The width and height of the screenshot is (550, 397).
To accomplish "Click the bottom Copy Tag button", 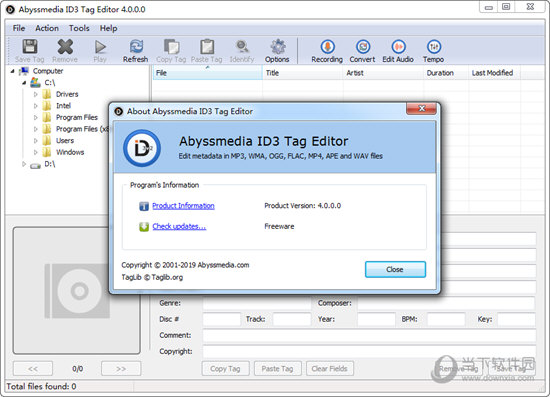I will coord(226,369).
